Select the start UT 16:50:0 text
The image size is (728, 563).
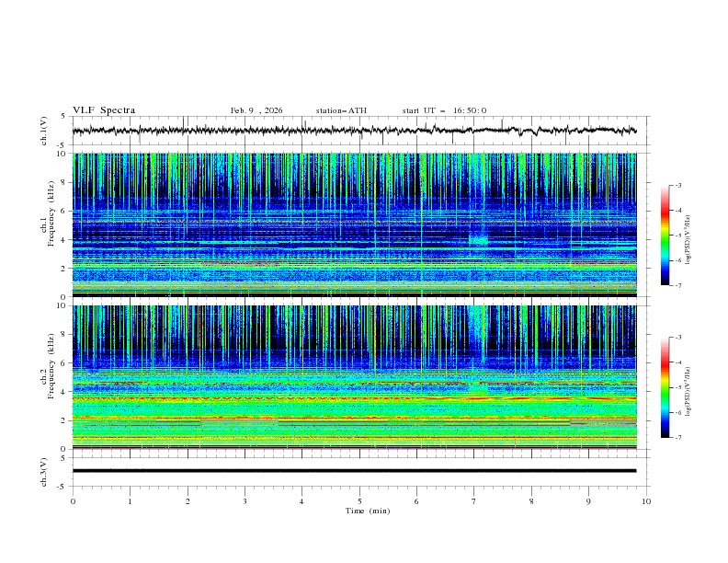tap(444, 110)
